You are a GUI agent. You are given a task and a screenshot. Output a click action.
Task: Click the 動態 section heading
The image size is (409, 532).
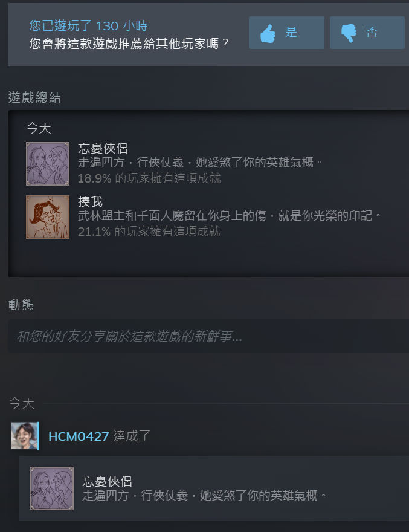pyautogui.click(x=21, y=305)
